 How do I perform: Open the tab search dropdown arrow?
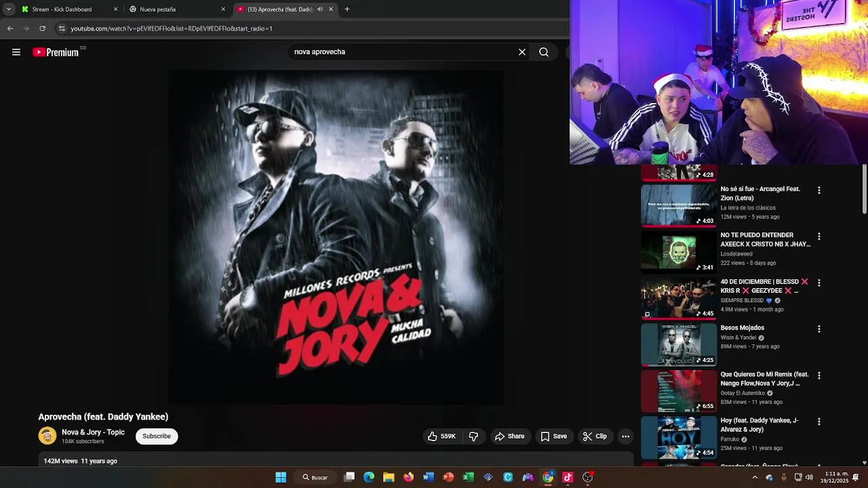coord(8,9)
